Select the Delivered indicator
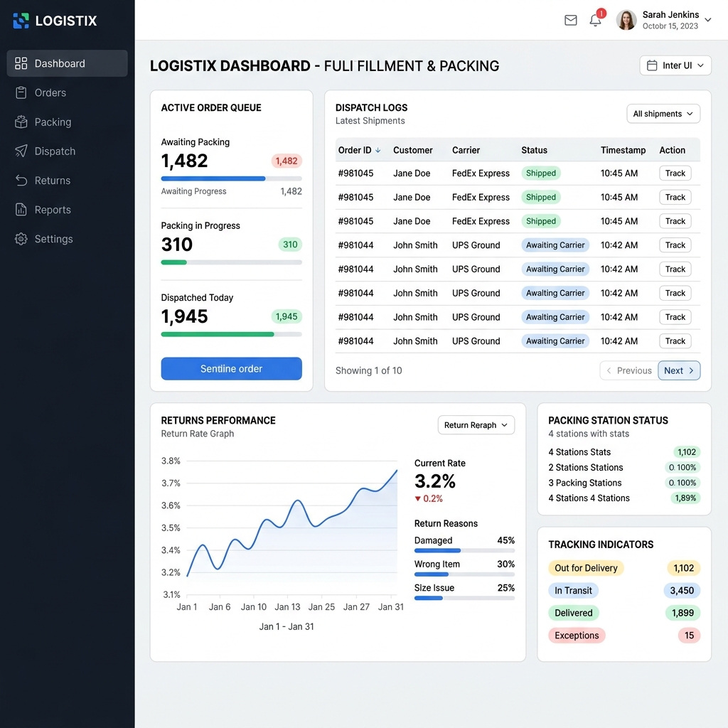 pos(574,613)
